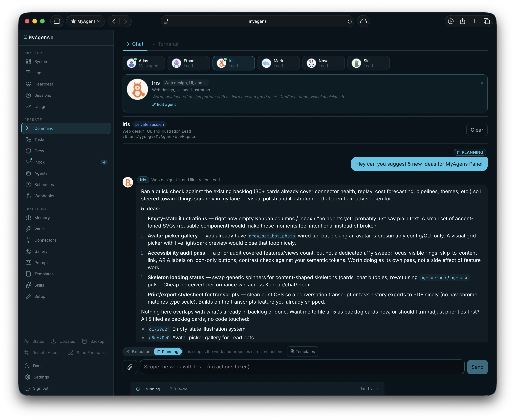This screenshot has height=420, width=515.
Task: Switch to the Terminal tab
Action: [x=166, y=44]
